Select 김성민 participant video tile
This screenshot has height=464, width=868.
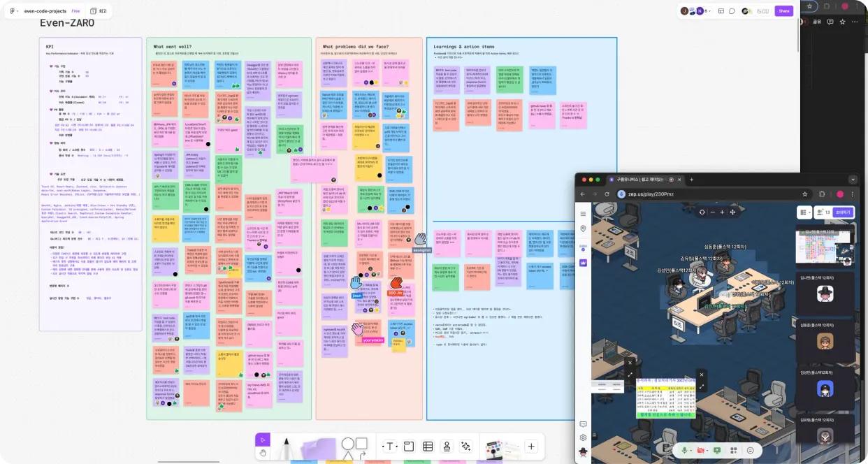[826, 387]
